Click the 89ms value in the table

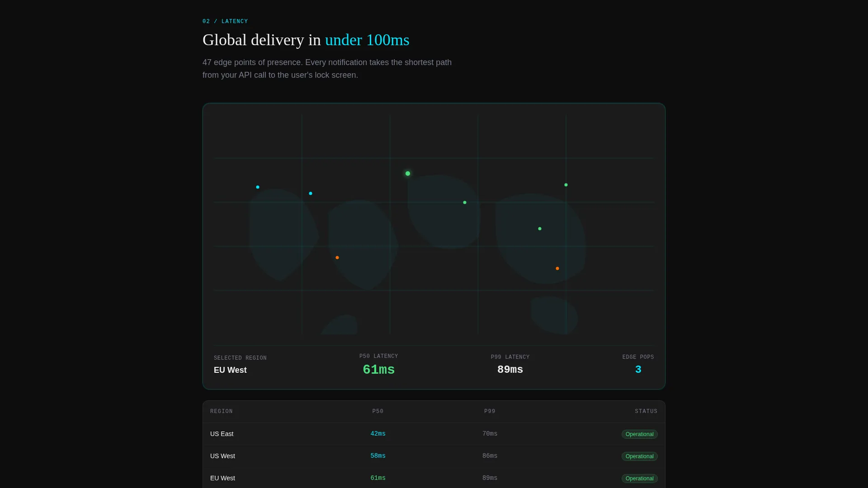(x=490, y=478)
